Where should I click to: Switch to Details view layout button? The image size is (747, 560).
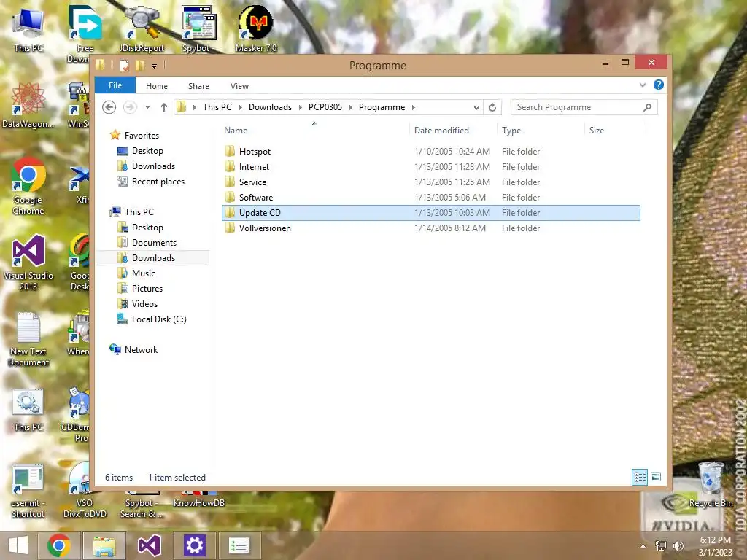pyautogui.click(x=639, y=477)
